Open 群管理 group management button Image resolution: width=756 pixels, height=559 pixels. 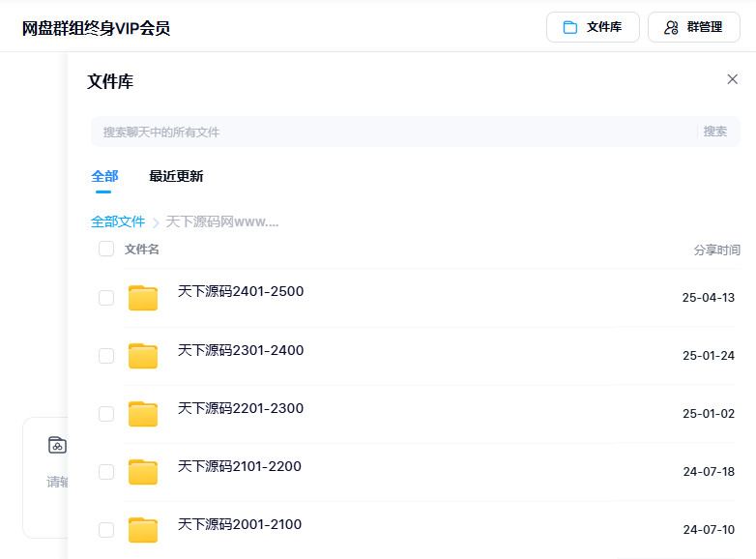[x=693, y=27]
